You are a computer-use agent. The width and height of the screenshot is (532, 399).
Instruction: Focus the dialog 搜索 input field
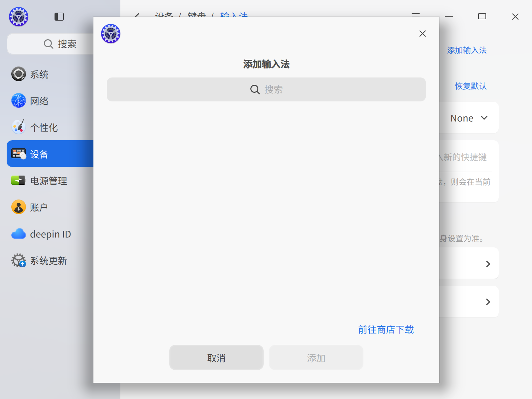coord(266,89)
